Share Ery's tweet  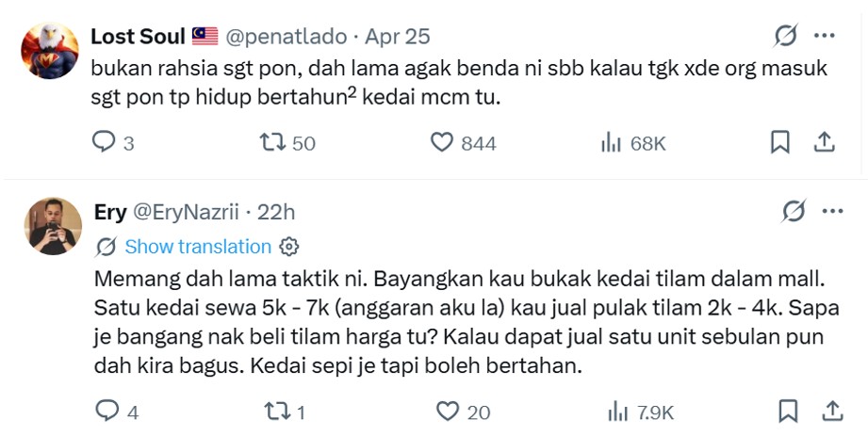pos(832,411)
